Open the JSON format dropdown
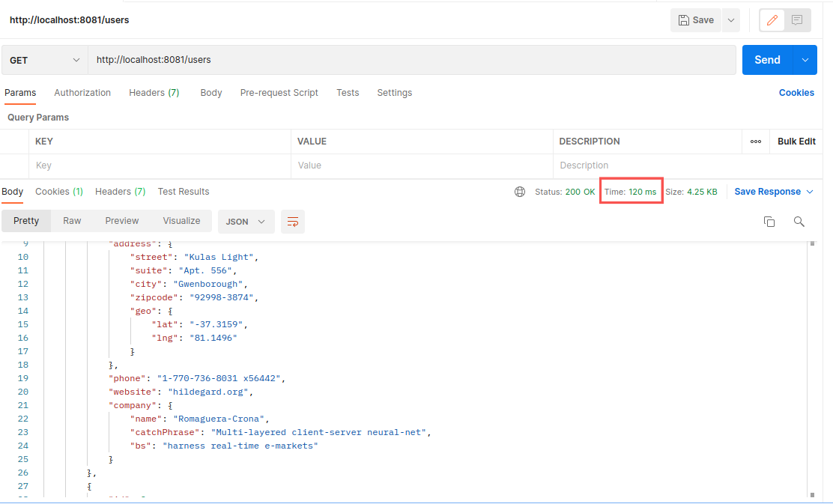833x504 pixels. tap(246, 222)
